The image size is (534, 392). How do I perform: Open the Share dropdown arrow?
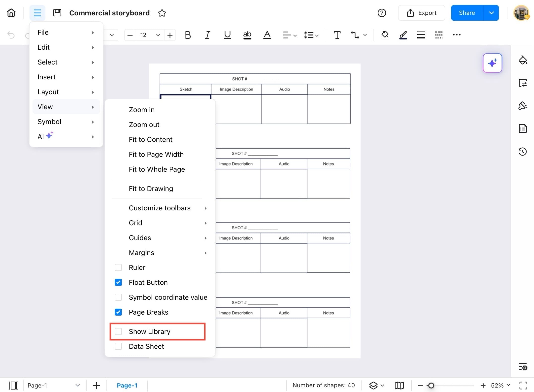point(491,13)
